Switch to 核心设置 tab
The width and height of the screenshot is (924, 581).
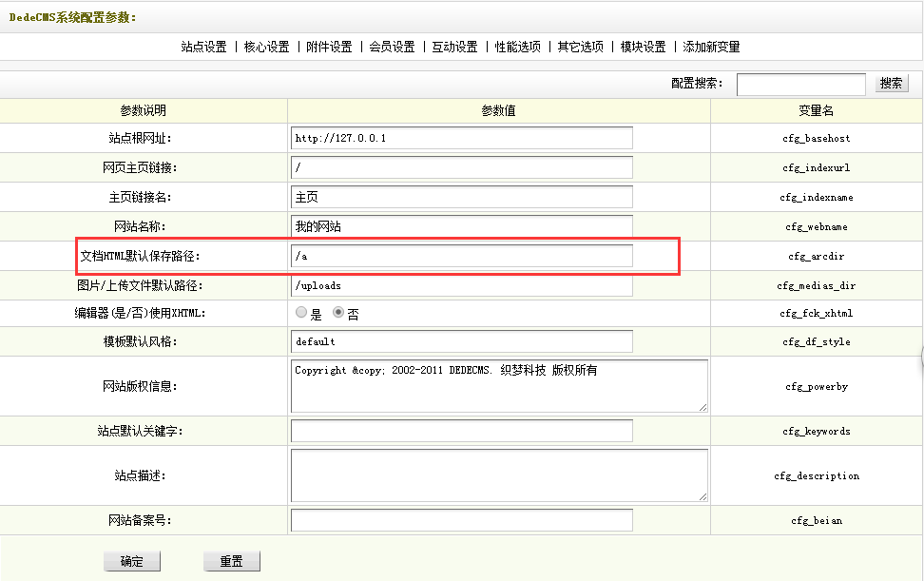click(x=266, y=47)
